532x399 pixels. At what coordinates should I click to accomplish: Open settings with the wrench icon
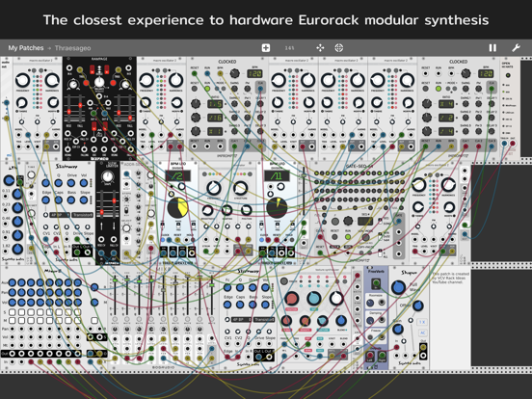[x=516, y=48]
